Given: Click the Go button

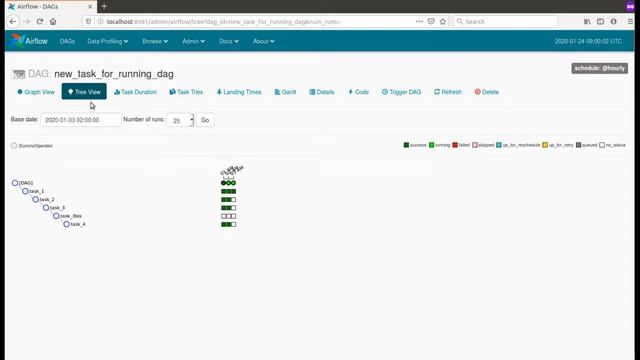Looking at the screenshot, I should [x=205, y=120].
